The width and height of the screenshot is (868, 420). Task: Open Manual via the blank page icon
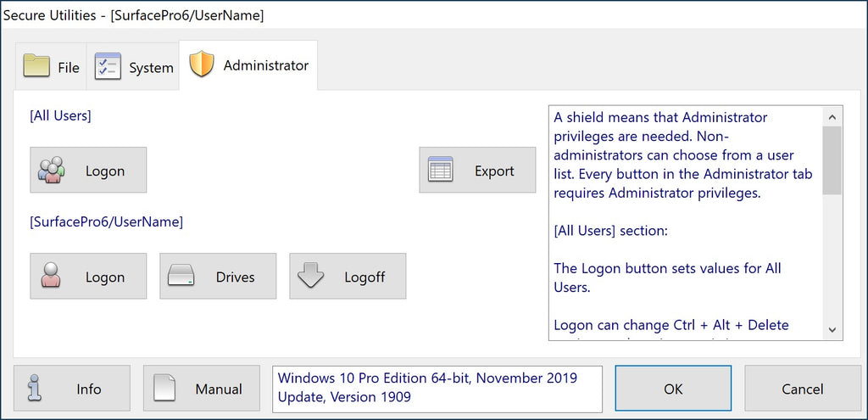pos(164,389)
